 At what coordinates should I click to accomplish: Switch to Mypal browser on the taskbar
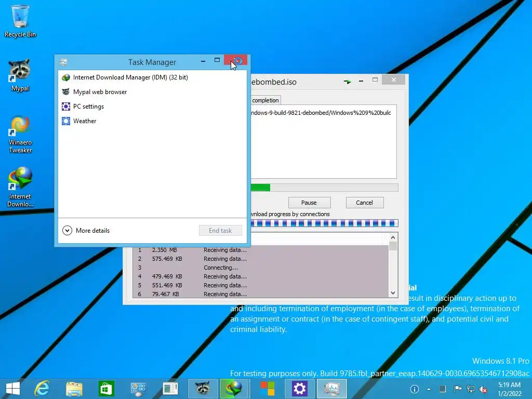click(x=203, y=389)
